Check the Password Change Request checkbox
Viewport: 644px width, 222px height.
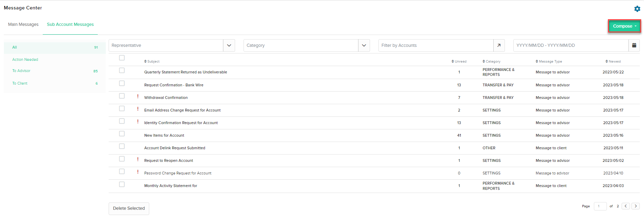coord(122,171)
